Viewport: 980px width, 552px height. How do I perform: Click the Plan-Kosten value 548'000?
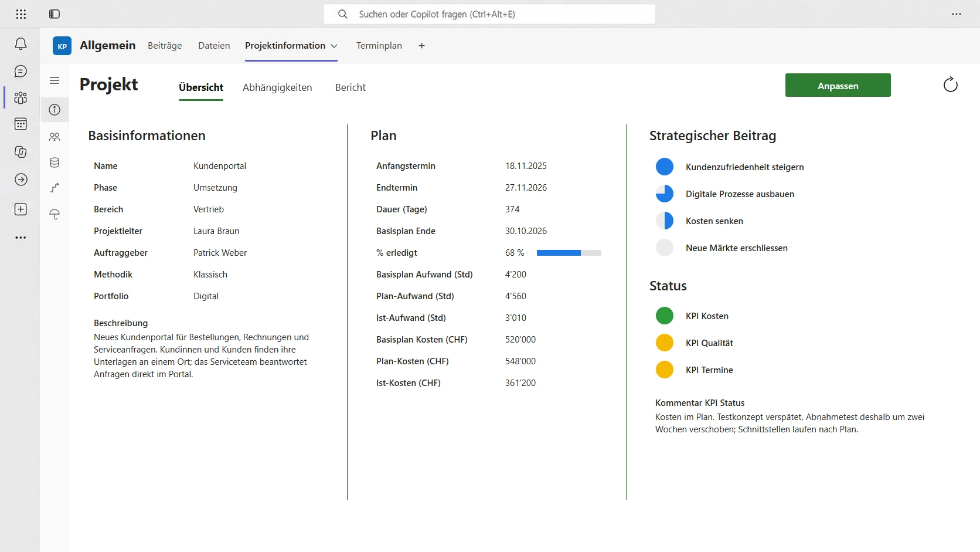pos(520,361)
